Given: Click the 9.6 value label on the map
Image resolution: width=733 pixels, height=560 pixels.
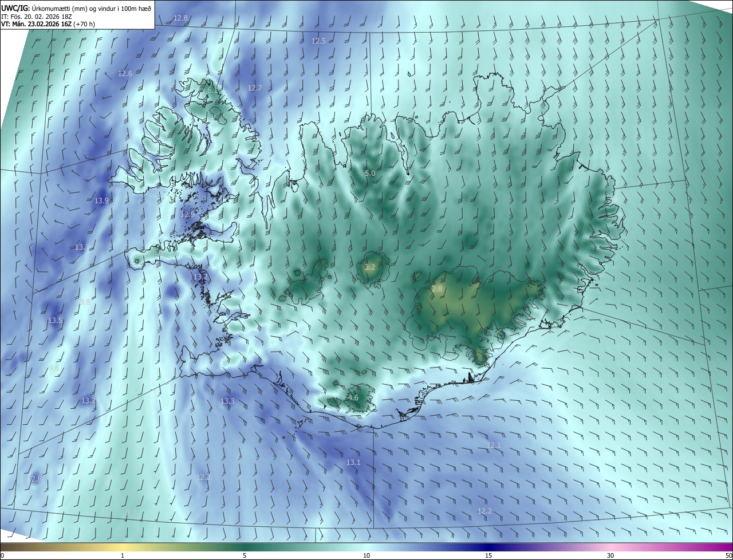Looking at the screenshot, I should coord(54,368).
